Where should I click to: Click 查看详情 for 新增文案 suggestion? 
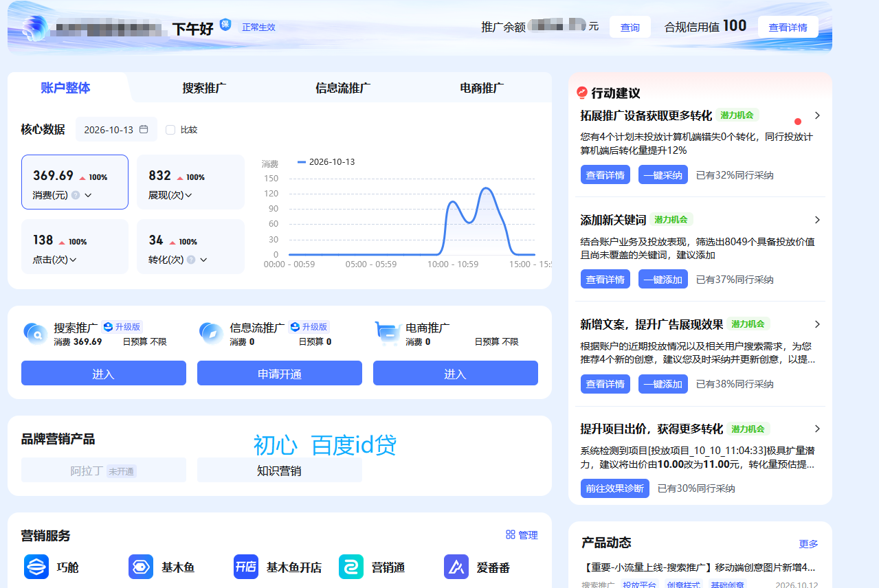[x=605, y=384]
